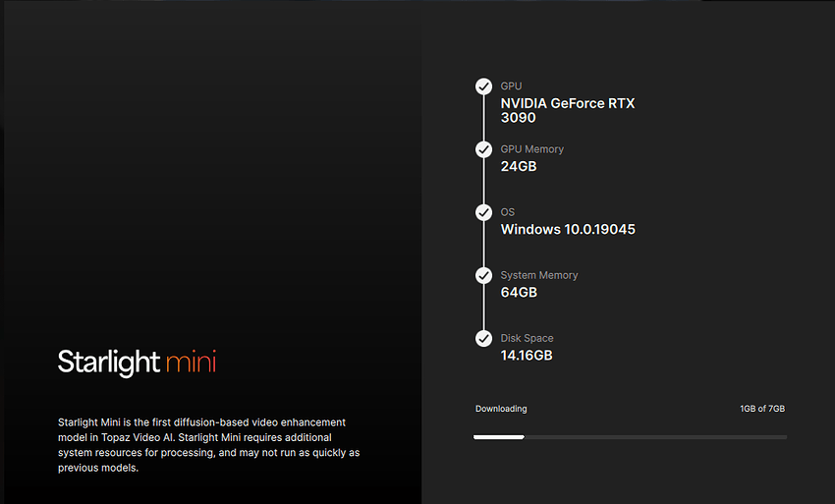Click the Disk Space label

527,338
